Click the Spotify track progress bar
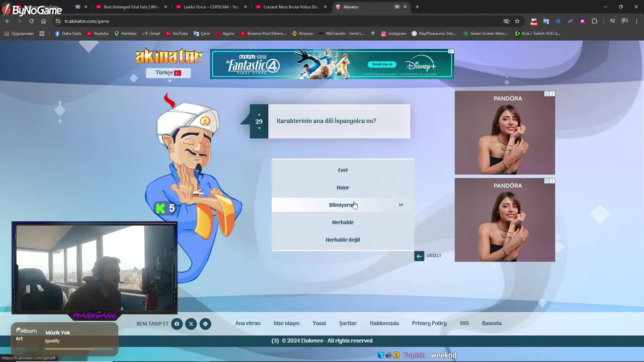Screen dimensions: 644x362 click(x=79, y=348)
